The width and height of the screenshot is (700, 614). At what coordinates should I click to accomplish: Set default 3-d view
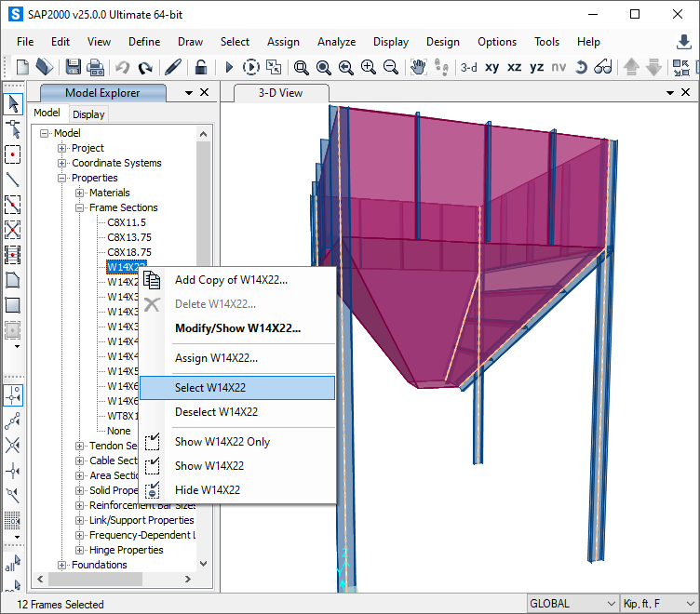[468, 67]
